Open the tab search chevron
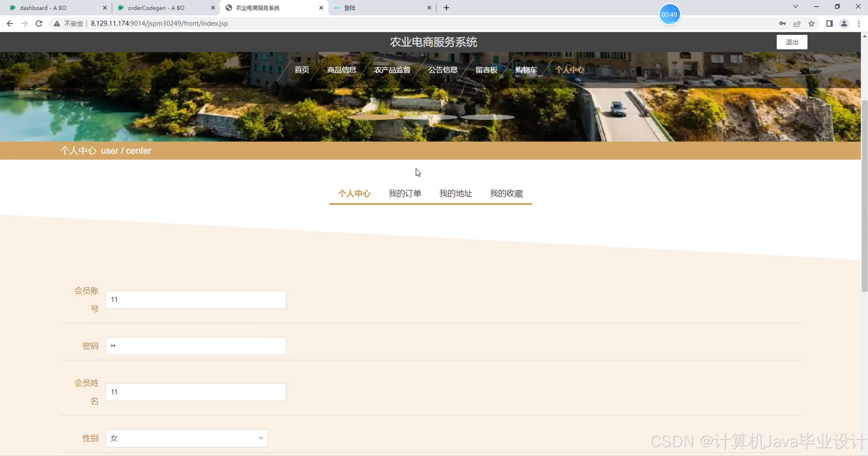Viewport: 868px width, 456px height. [x=796, y=6]
